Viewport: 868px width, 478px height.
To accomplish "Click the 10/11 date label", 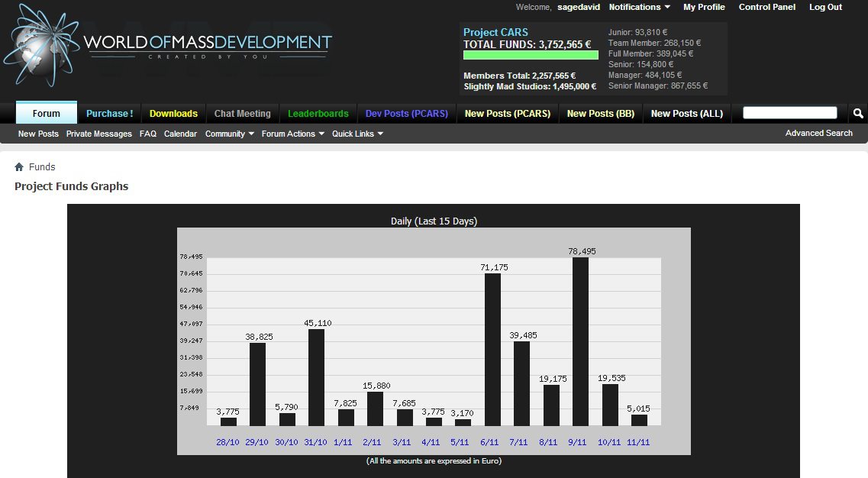I will point(609,442).
